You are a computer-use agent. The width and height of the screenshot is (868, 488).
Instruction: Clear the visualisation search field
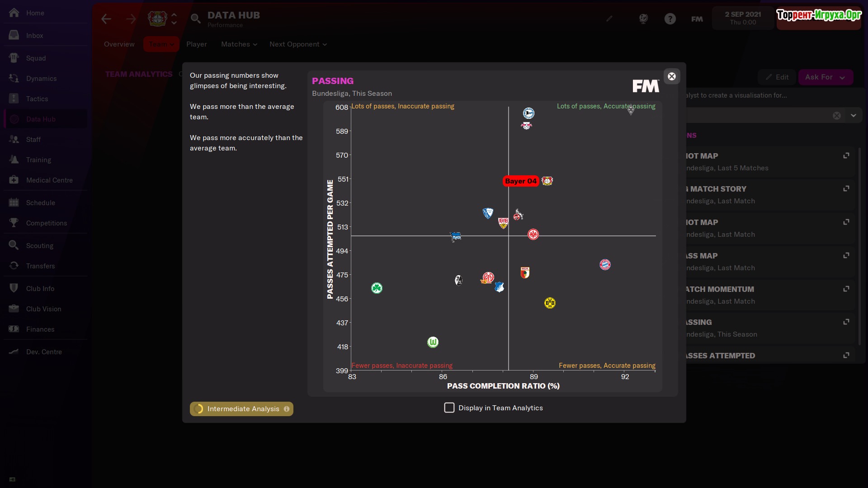836,116
